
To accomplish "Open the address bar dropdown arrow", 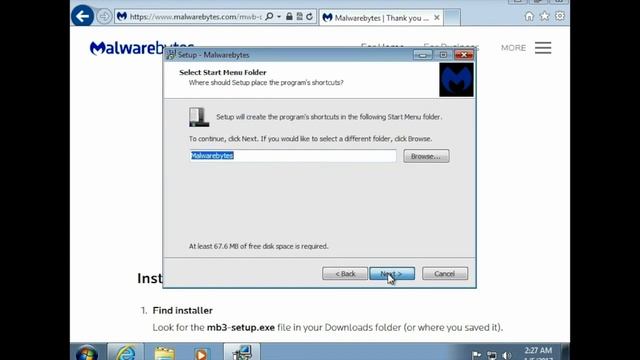I will pyautogui.click(x=279, y=17).
